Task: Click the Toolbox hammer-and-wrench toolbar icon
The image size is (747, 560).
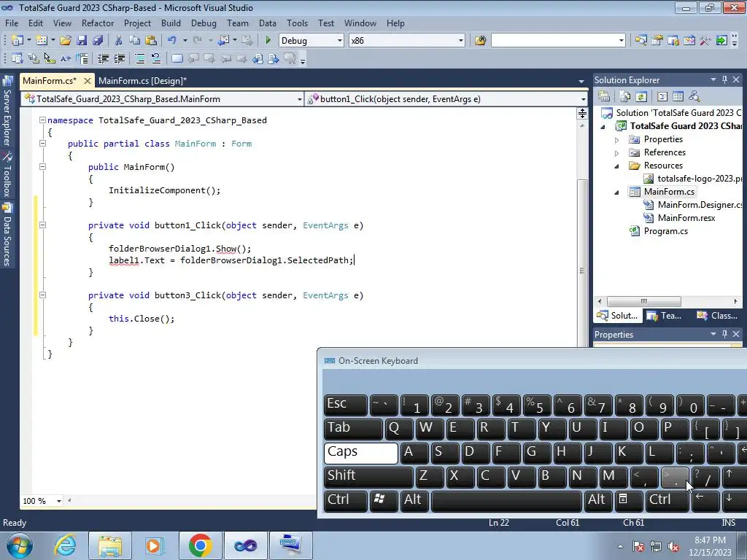Action: [705, 41]
